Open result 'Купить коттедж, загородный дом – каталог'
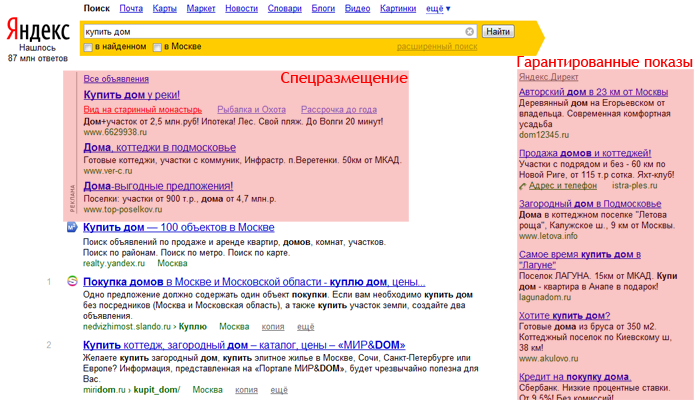This screenshot has height=400, width=700. pos(244,346)
